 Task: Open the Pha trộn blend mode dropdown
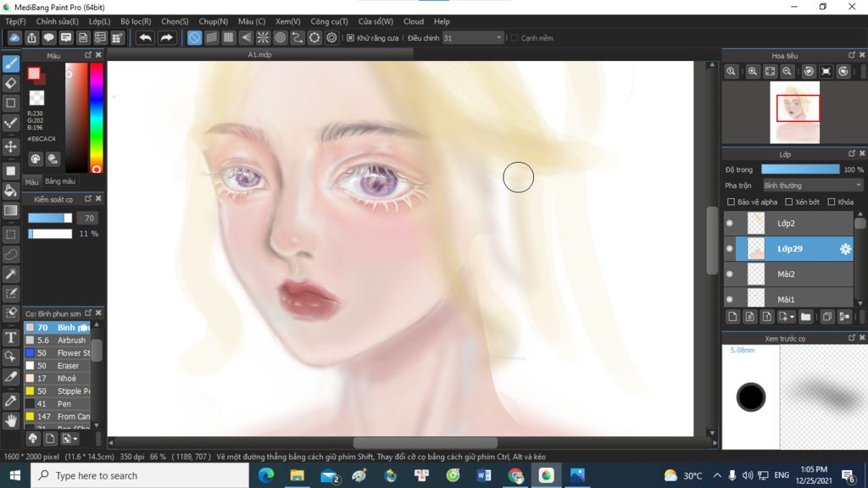point(813,186)
